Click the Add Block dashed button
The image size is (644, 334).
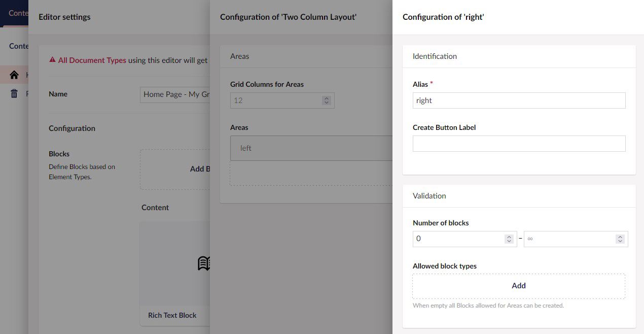pyautogui.click(x=175, y=169)
